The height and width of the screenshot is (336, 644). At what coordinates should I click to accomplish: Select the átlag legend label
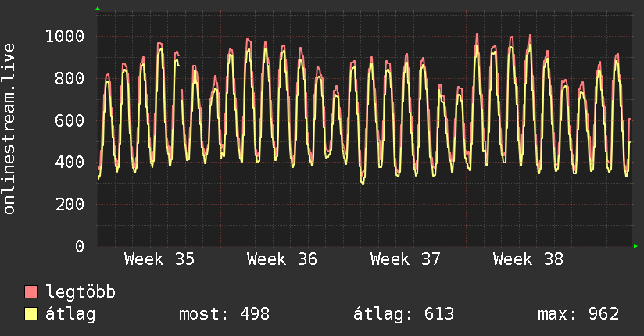click(x=70, y=314)
